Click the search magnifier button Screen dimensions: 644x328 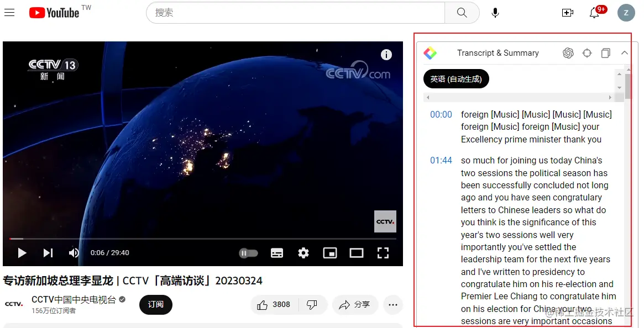pos(462,13)
